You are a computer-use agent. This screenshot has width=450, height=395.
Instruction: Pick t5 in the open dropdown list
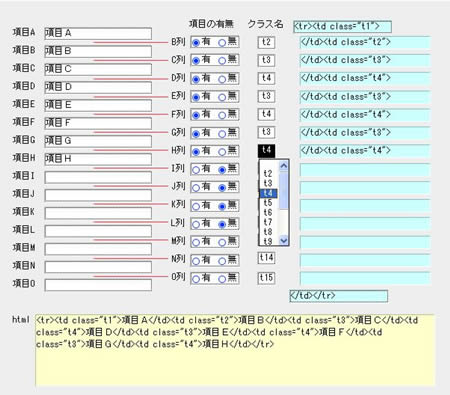[x=268, y=203]
